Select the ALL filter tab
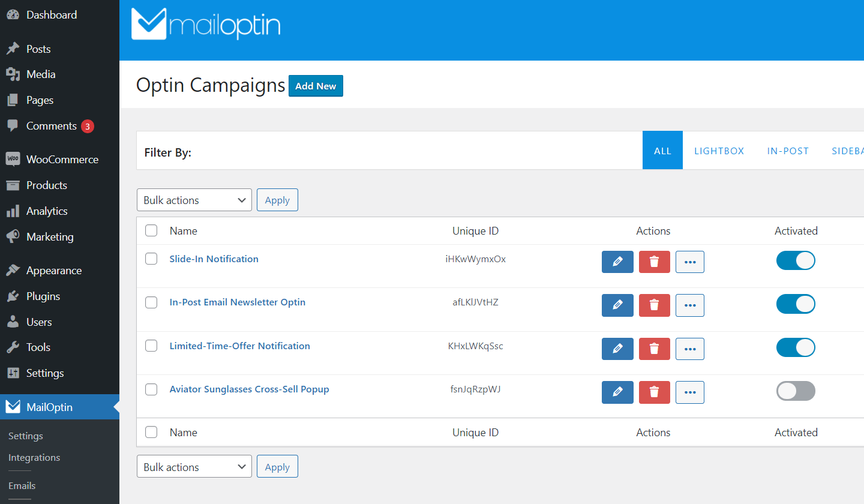Image resolution: width=864 pixels, height=504 pixels. 662,151
